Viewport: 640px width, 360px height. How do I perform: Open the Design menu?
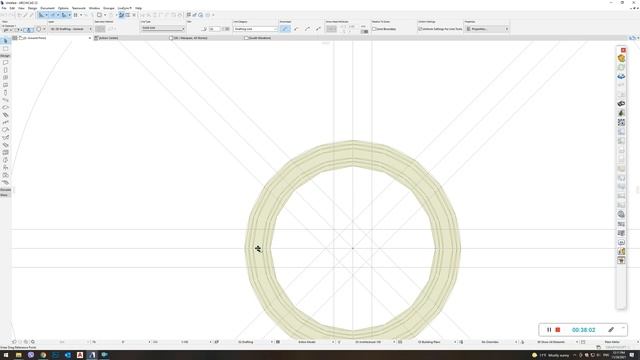[32, 8]
